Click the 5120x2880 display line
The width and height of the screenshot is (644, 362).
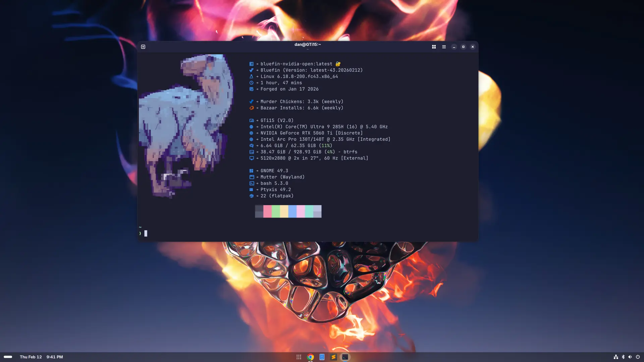pos(314,158)
